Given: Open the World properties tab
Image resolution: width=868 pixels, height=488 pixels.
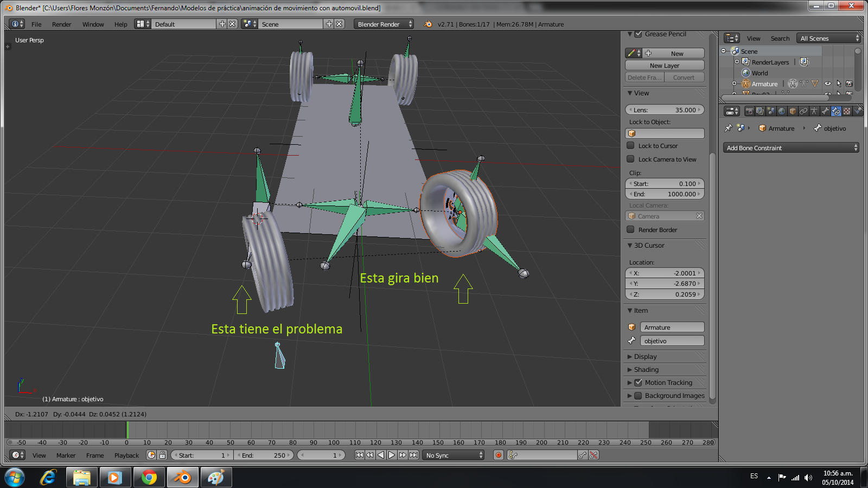Looking at the screenshot, I should tap(782, 111).
